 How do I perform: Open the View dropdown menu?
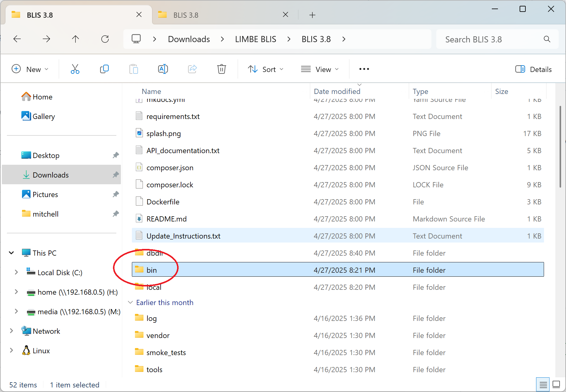320,69
